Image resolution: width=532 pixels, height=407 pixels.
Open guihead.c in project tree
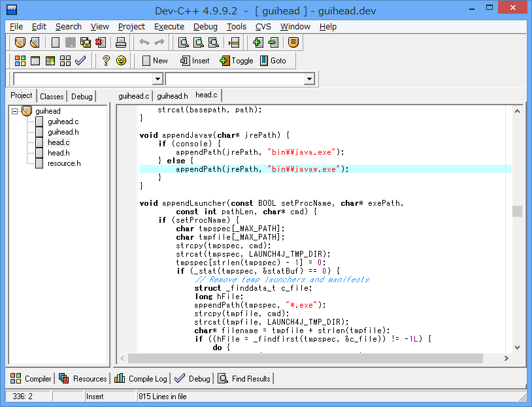[x=63, y=122]
